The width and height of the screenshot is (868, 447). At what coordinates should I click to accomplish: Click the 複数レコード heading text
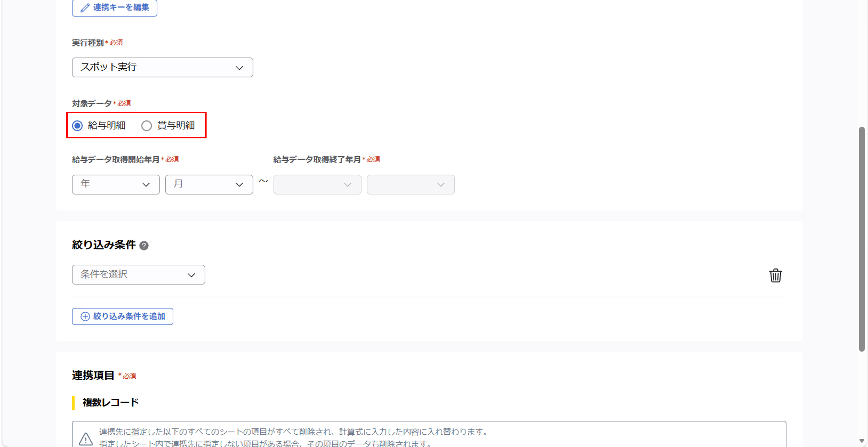(110, 402)
